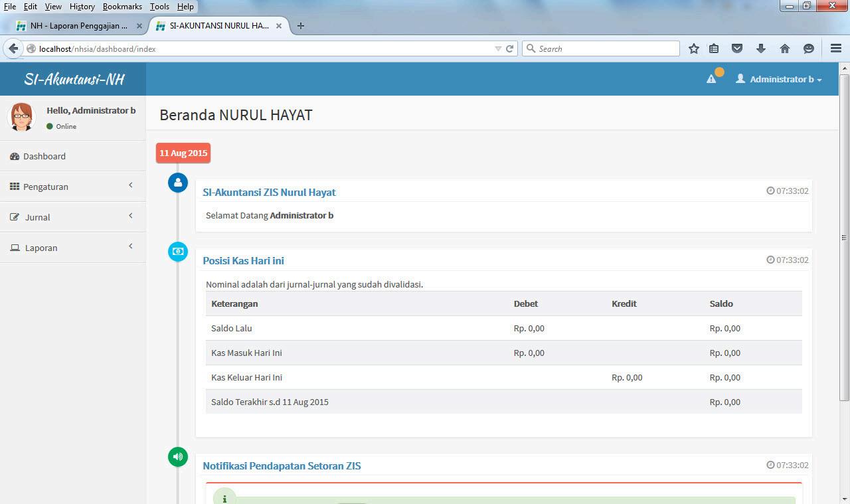This screenshot has height=504, width=850.
Task: Open Notifikasi Pendapatan Setoran ZIS link
Action: (282, 466)
